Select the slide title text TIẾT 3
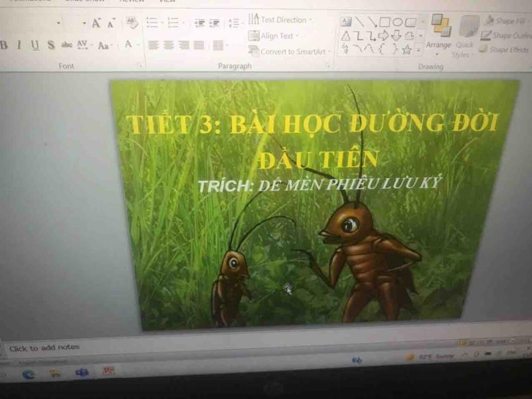 (x=312, y=142)
